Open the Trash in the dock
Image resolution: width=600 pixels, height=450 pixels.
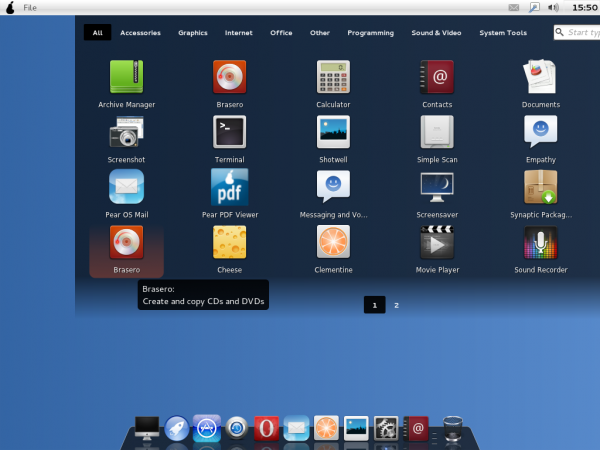(453, 428)
